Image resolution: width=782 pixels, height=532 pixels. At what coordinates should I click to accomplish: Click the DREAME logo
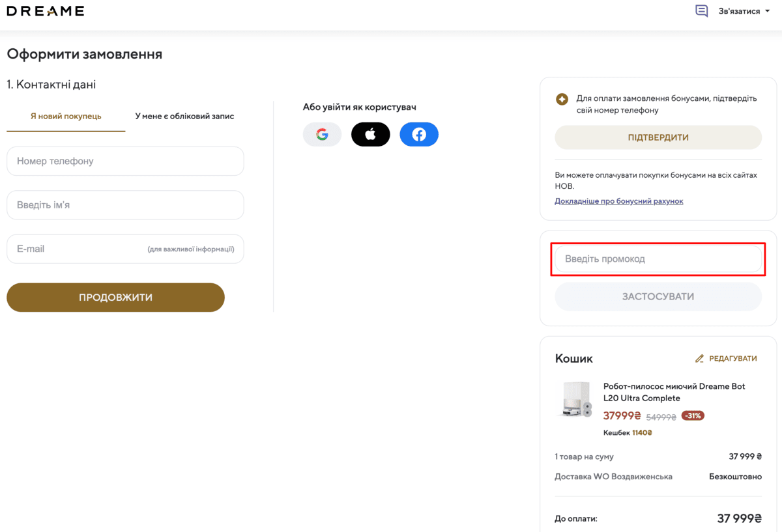pyautogui.click(x=46, y=11)
